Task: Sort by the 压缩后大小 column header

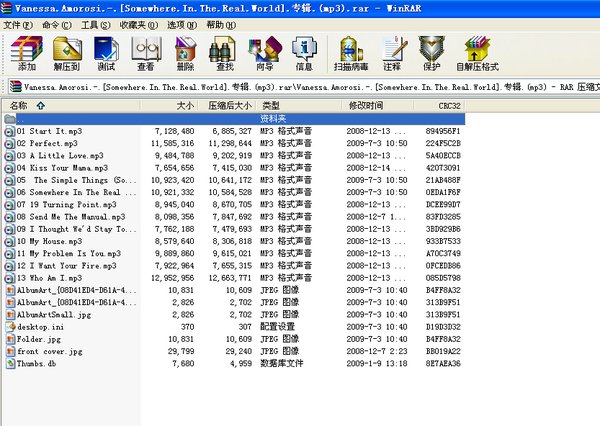Action: coord(227,106)
